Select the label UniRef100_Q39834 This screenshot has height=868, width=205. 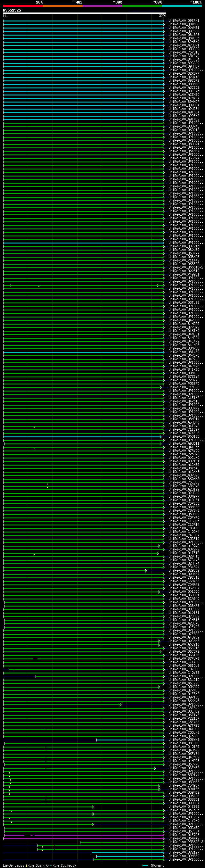pos(184,105)
